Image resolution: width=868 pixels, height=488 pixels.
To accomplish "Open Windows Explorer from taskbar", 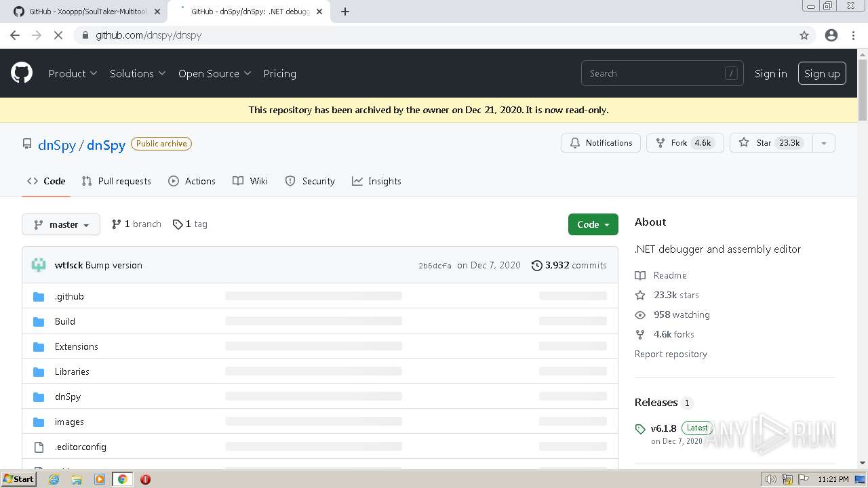I will click(x=77, y=479).
